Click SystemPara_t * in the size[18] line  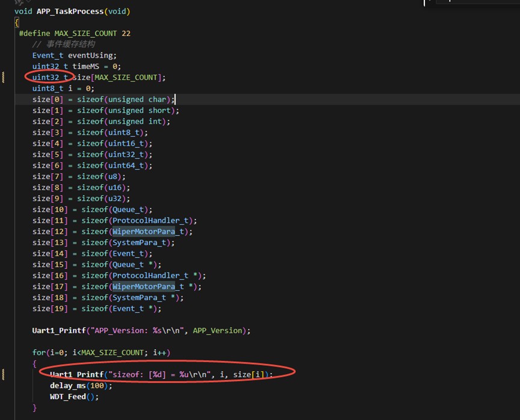click(144, 297)
